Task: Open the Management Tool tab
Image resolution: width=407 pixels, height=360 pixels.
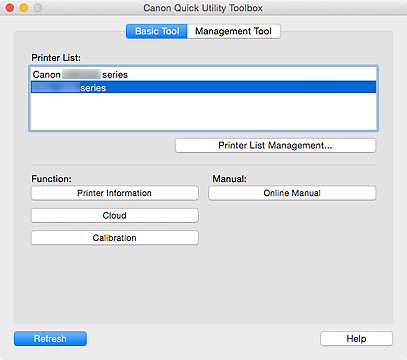Action: click(x=234, y=31)
